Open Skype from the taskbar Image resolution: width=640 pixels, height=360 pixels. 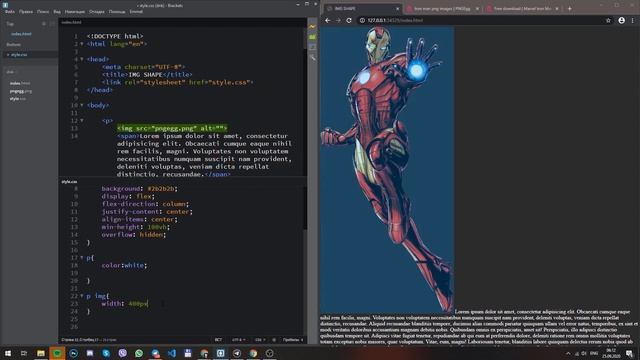106,353
